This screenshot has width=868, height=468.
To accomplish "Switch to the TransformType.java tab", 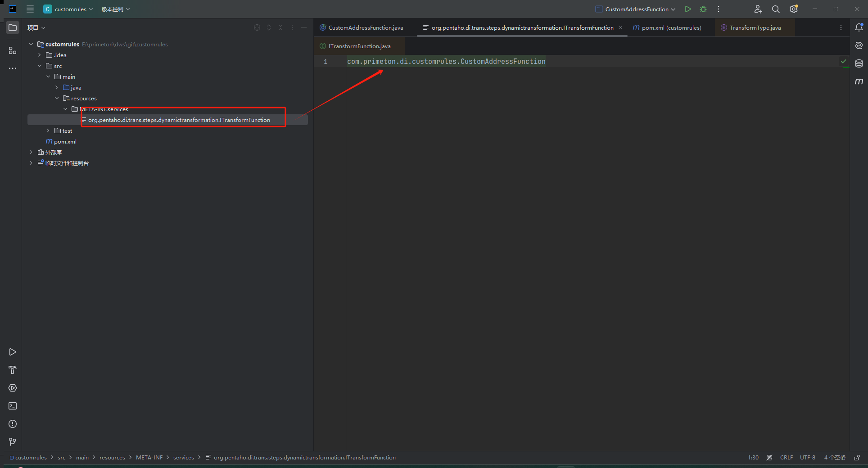I will [755, 28].
